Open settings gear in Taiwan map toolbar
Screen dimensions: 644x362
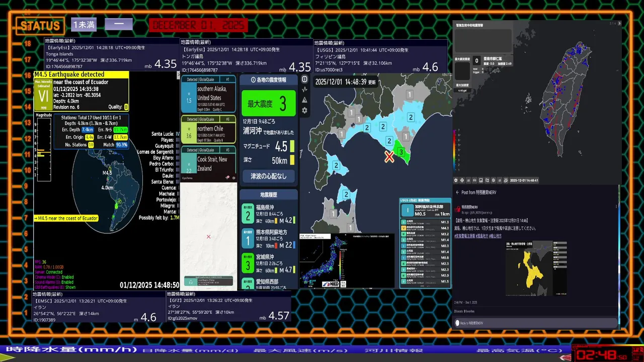click(x=456, y=180)
